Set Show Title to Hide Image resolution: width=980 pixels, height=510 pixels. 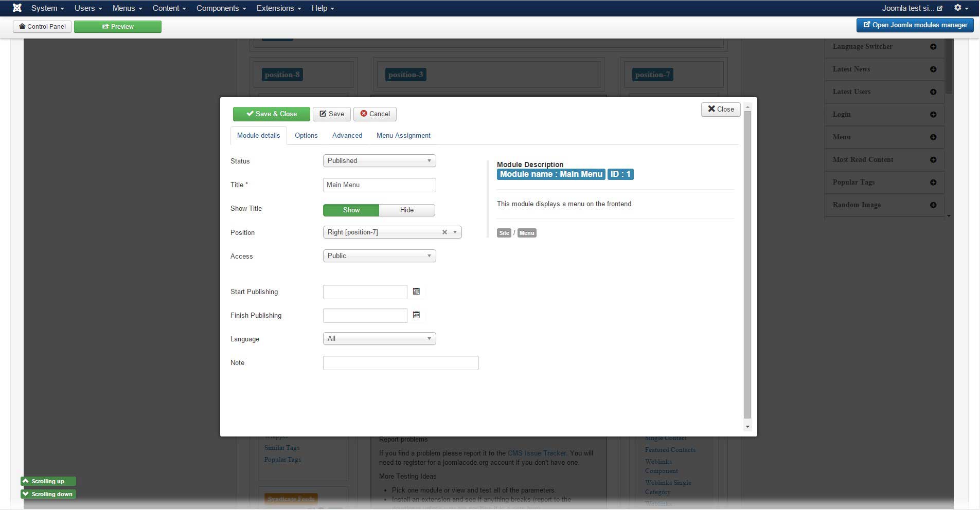407,210
